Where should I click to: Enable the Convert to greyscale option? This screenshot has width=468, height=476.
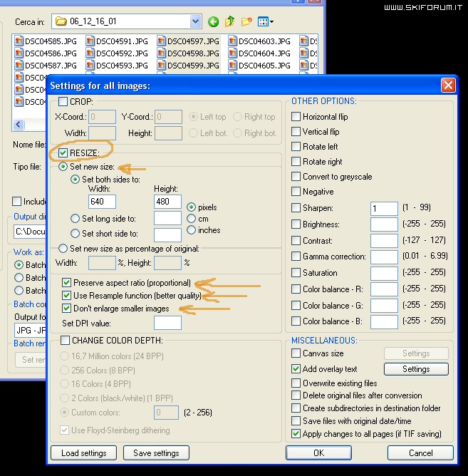(296, 177)
